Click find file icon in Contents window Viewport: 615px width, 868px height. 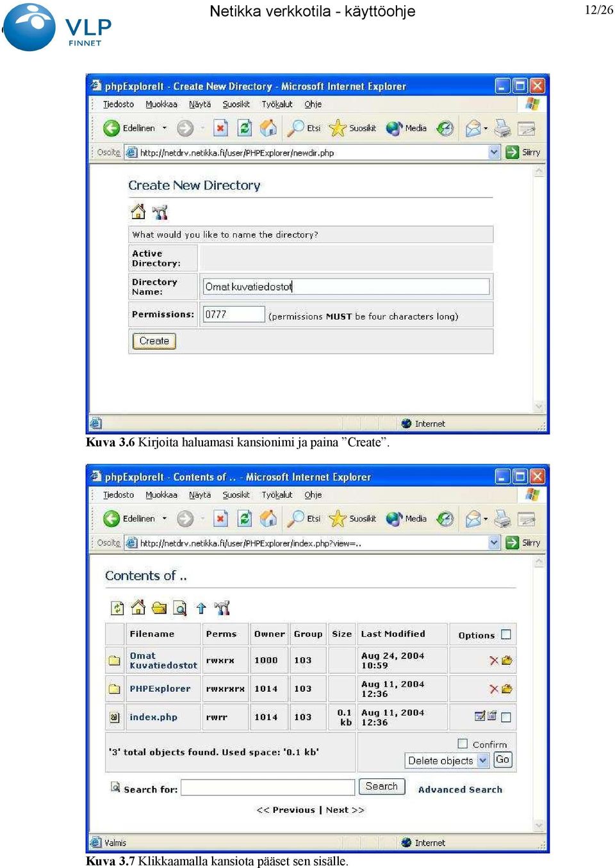tap(180, 608)
